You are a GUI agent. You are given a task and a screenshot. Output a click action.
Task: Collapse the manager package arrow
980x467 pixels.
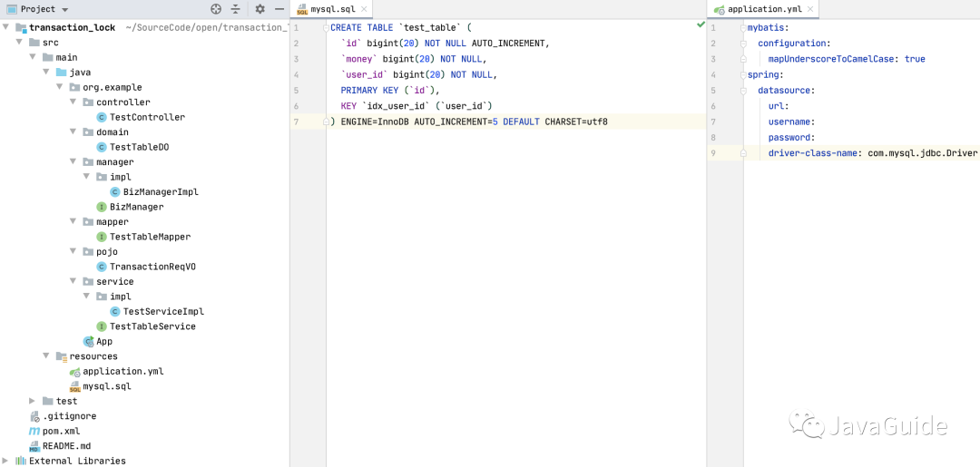click(73, 161)
